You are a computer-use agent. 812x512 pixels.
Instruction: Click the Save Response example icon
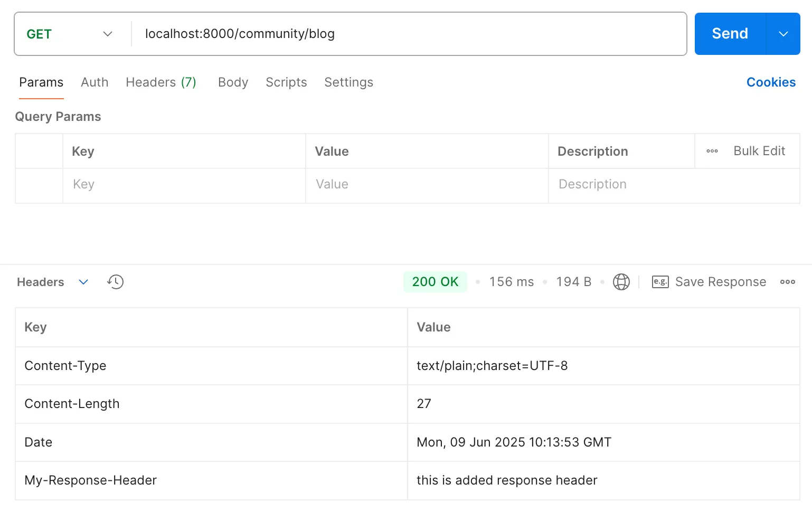coord(660,282)
